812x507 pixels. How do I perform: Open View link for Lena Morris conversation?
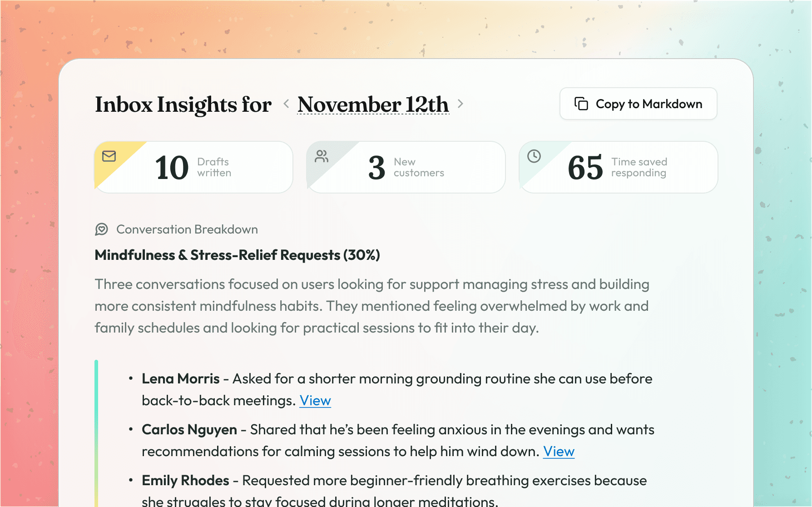(315, 401)
